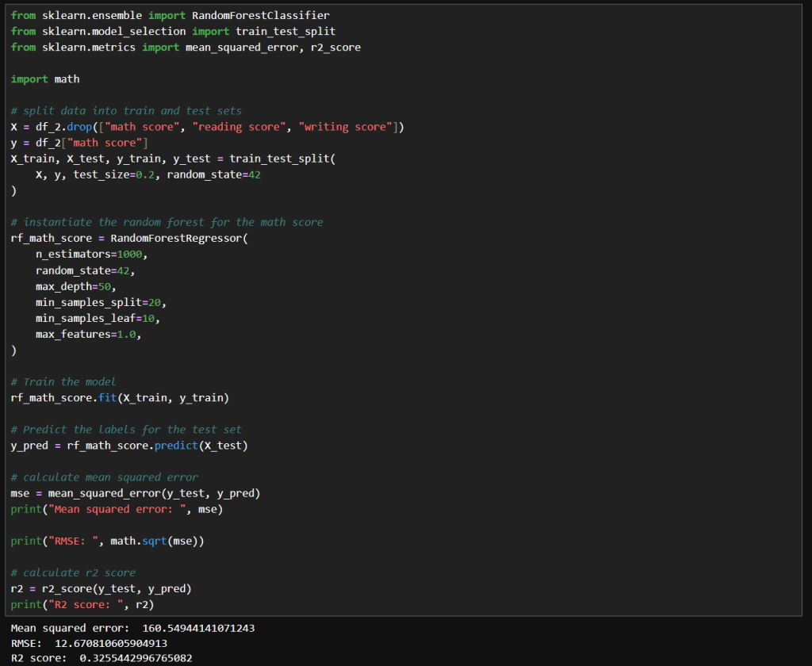This screenshot has height=666, width=812.
Task: Click the drop method call on df_2
Action: pos(80,127)
